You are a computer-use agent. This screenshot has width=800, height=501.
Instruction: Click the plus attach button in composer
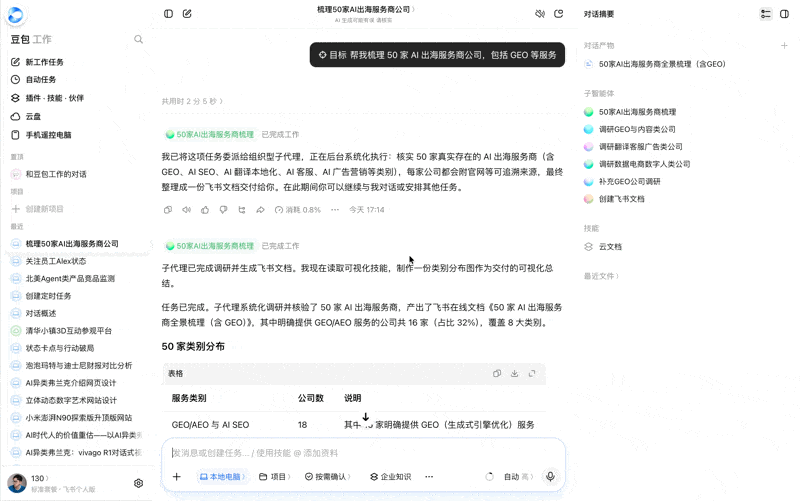(x=177, y=477)
